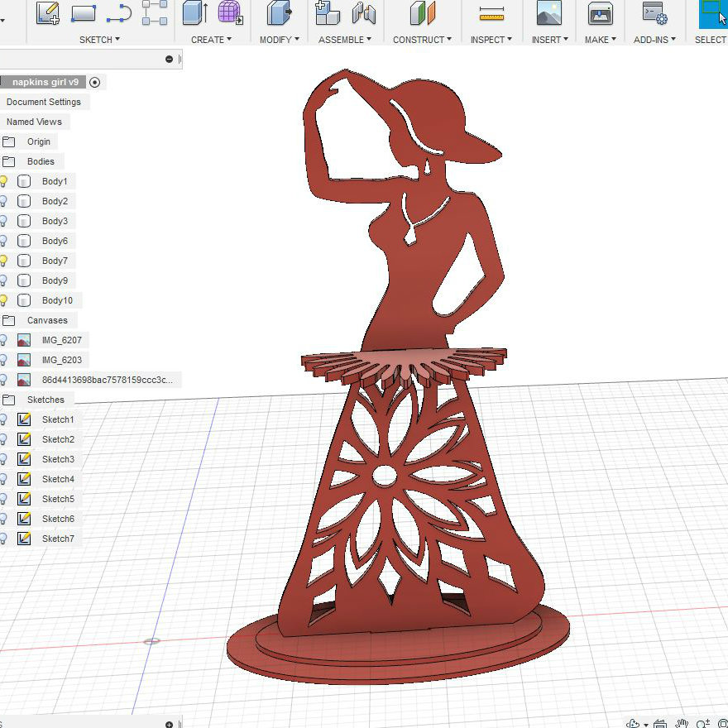The height and width of the screenshot is (728, 728).
Task: Click the body icon beside Body1
Action: tap(24, 181)
